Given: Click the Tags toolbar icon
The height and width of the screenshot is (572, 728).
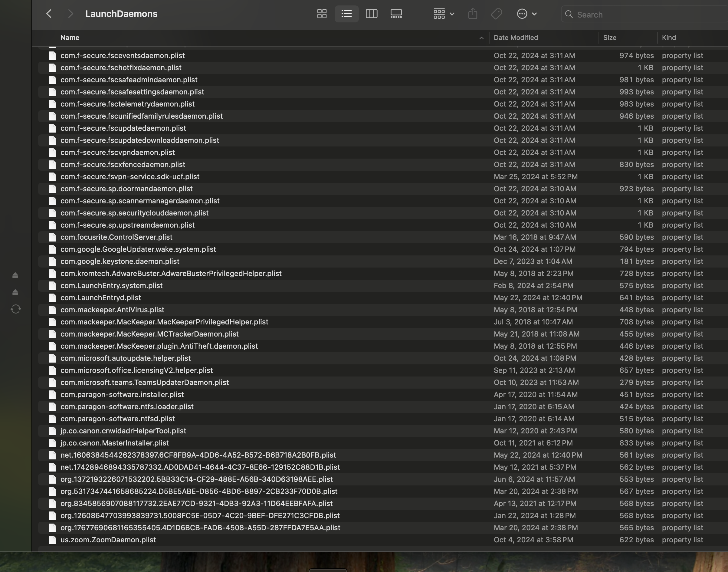Looking at the screenshot, I should pos(496,14).
